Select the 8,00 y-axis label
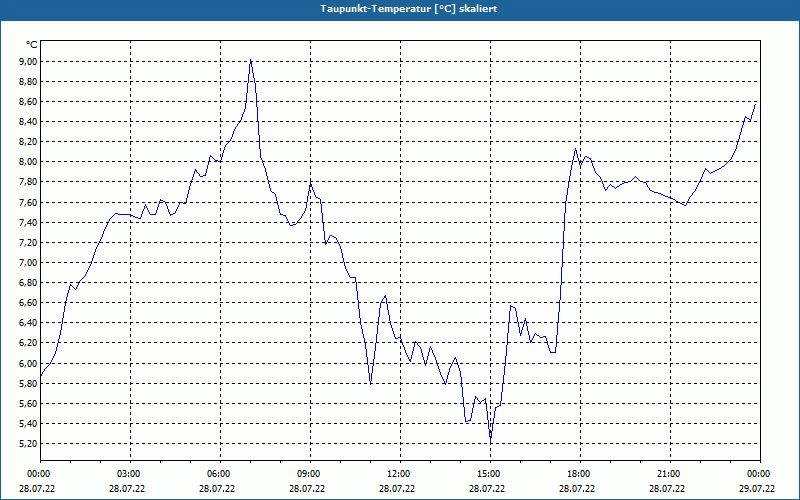800x500 pixels. [30, 162]
